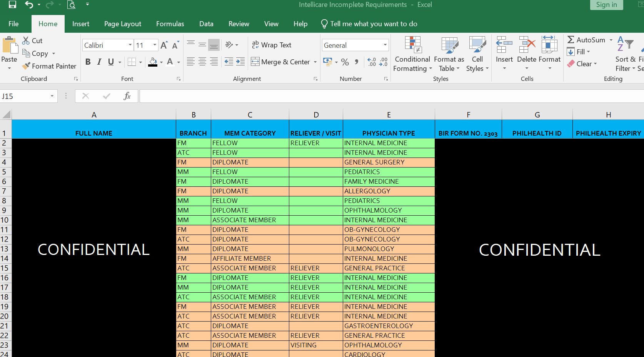Image resolution: width=644 pixels, height=357 pixels.
Task: Open the Sort & Filter menu
Action: click(625, 54)
